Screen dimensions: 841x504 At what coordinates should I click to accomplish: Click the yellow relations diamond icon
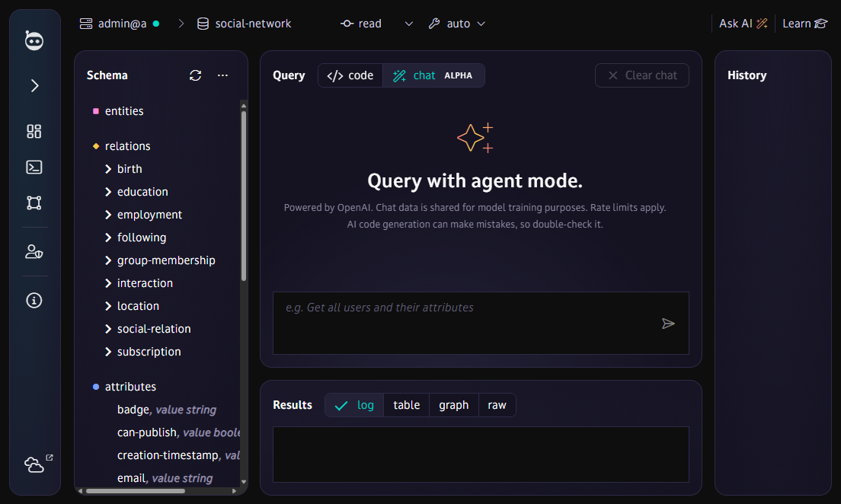pyautogui.click(x=96, y=146)
